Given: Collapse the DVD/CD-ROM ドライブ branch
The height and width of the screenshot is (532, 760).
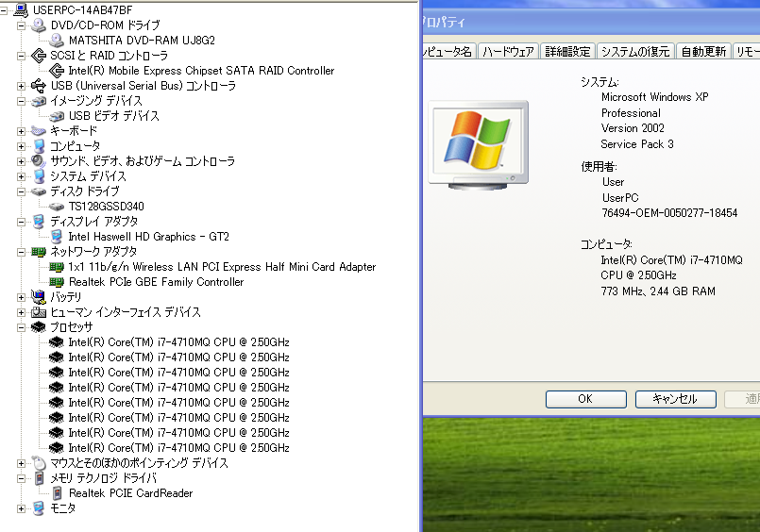Looking at the screenshot, I should (21, 25).
